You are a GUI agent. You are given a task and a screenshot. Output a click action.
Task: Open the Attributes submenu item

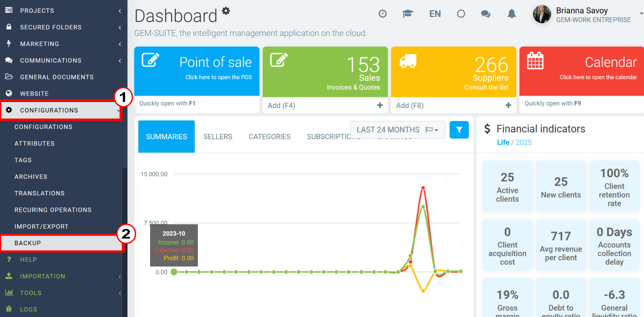coord(34,143)
